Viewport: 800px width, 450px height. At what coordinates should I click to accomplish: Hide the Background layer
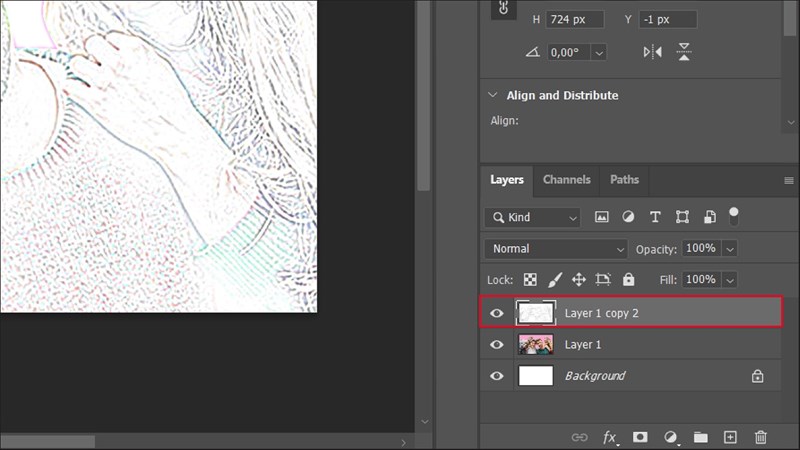pos(496,376)
